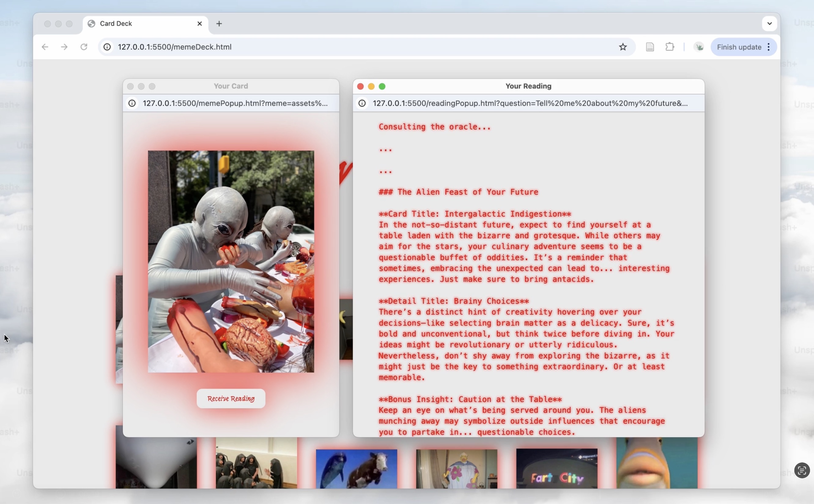The width and height of the screenshot is (814, 504).
Task: Click the info icon in Your Card window
Action: click(x=132, y=103)
